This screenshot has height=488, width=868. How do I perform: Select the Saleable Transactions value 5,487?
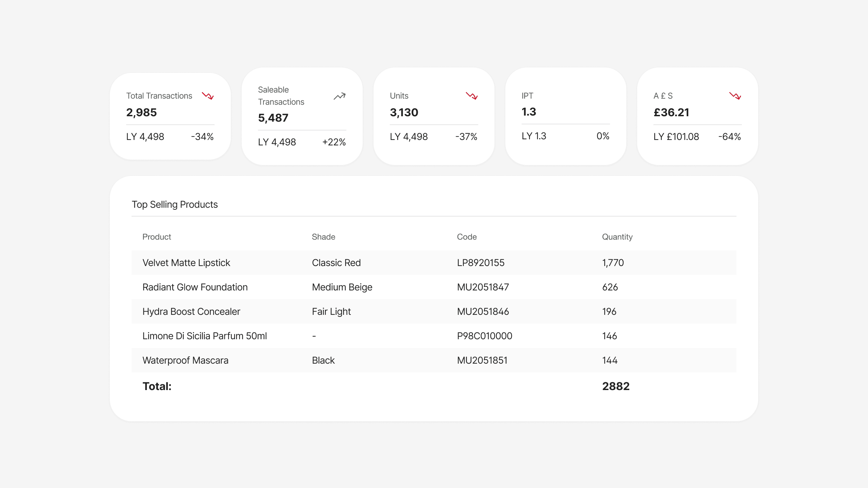coord(273,118)
